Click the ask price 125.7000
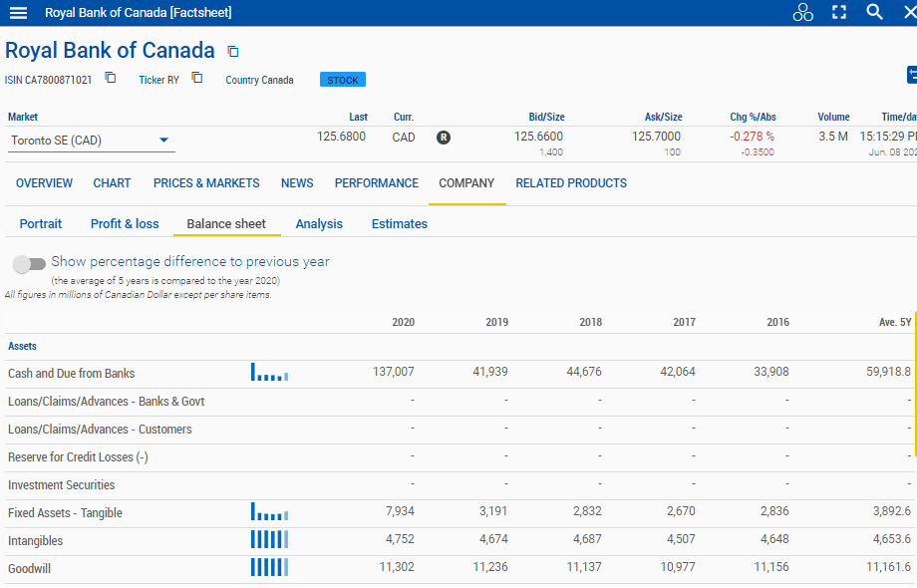Image resolution: width=917 pixels, height=588 pixels. click(656, 137)
